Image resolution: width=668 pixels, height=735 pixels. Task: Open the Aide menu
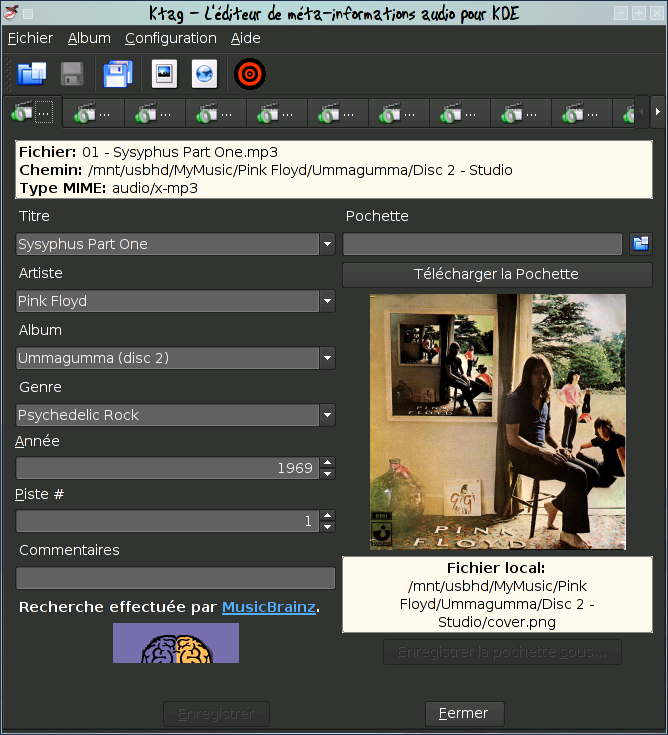click(245, 38)
